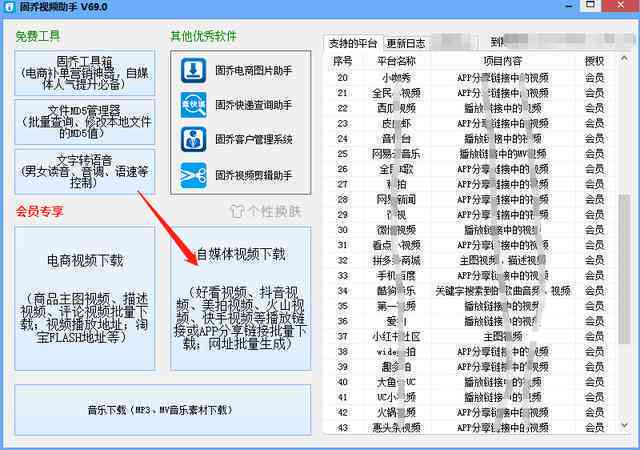The height and width of the screenshot is (450, 640).
Task: Select row 42 火锅视频
Action: pos(469,412)
